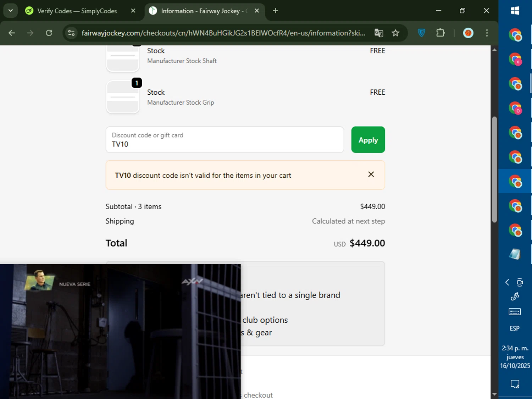The image size is (532, 399).
Task: Open the Windows notification center icon
Action: click(515, 384)
